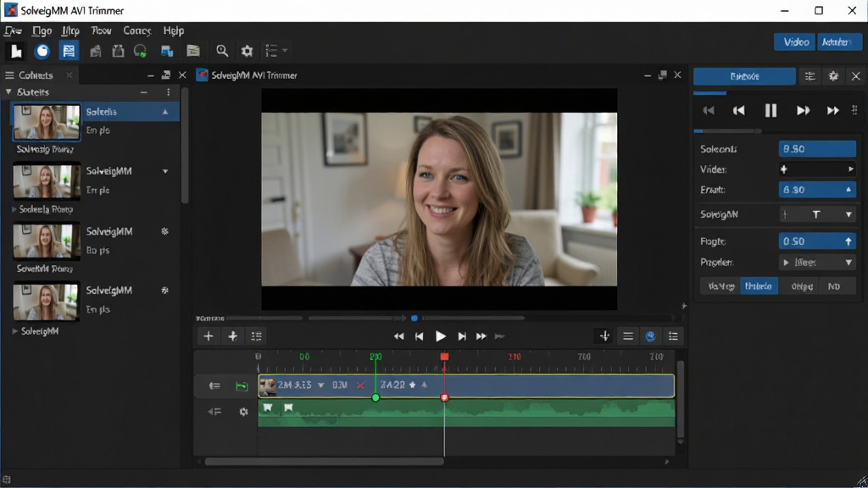Screen dimensions: 868x488
Task: Click the Video button at top right
Action: coord(795,42)
